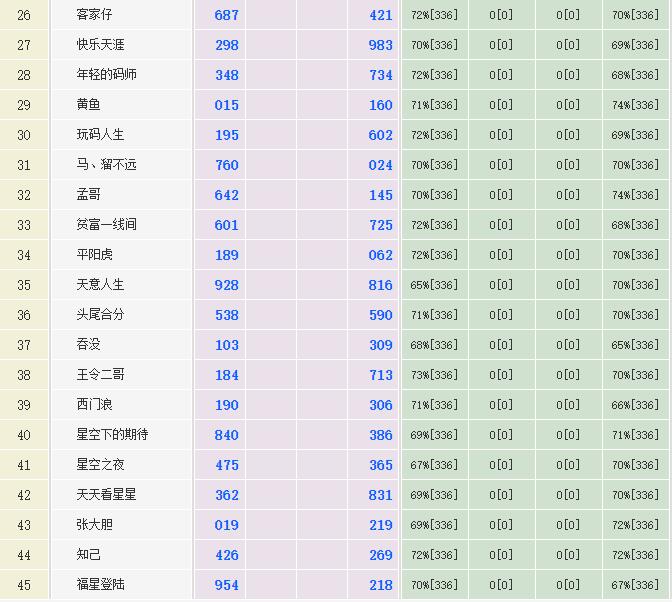The height and width of the screenshot is (602, 672).
Task: Select the blue number 928 for 天意人生
Action: (x=227, y=285)
